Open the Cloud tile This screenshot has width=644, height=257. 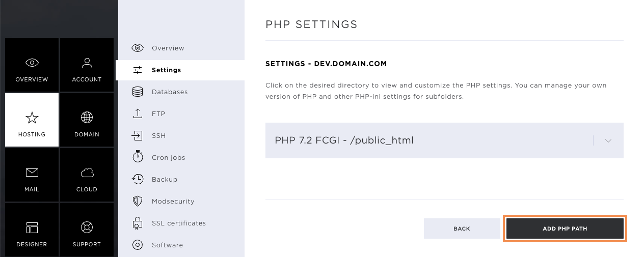87,175
